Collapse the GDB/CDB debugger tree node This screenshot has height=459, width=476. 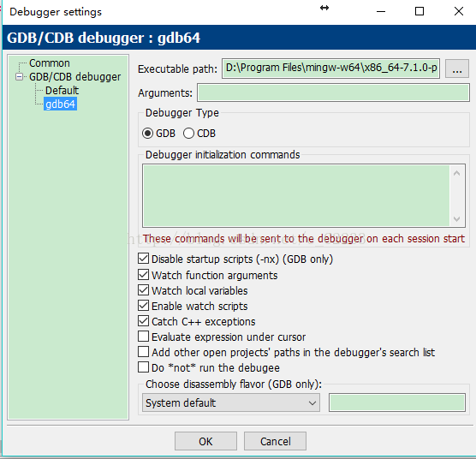click(19, 77)
